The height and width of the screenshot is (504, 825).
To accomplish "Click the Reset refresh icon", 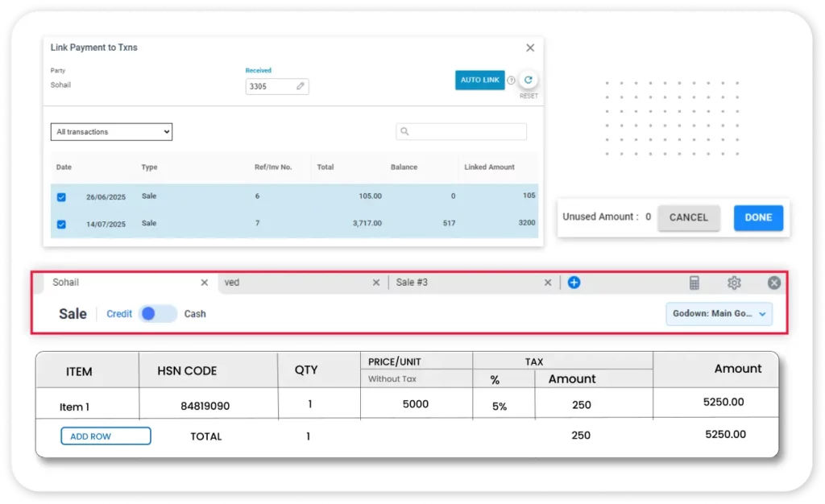I will coord(528,80).
